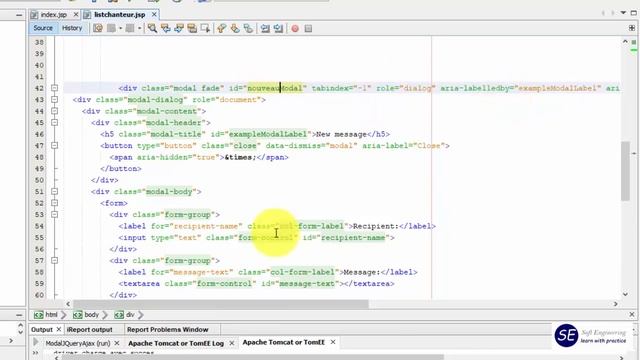Click Find Previous Occurrence icon
The width and height of the screenshot is (640, 360).
166,28
